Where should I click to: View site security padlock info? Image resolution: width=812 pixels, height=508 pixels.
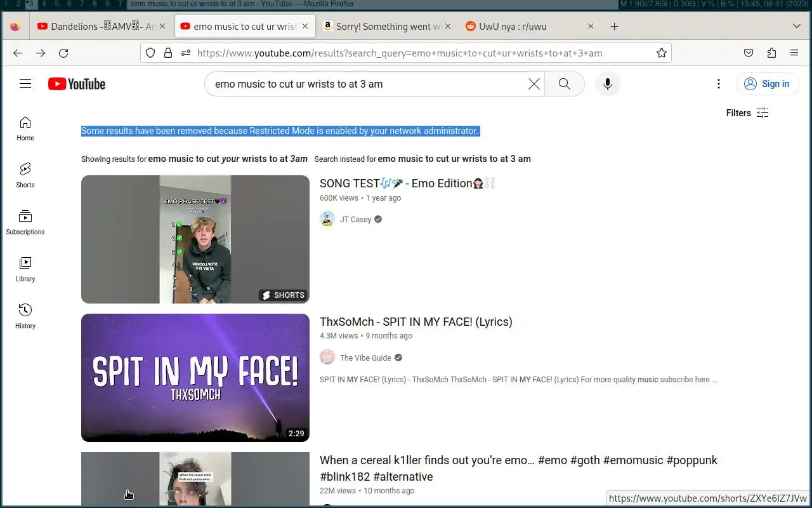click(x=168, y=53)
